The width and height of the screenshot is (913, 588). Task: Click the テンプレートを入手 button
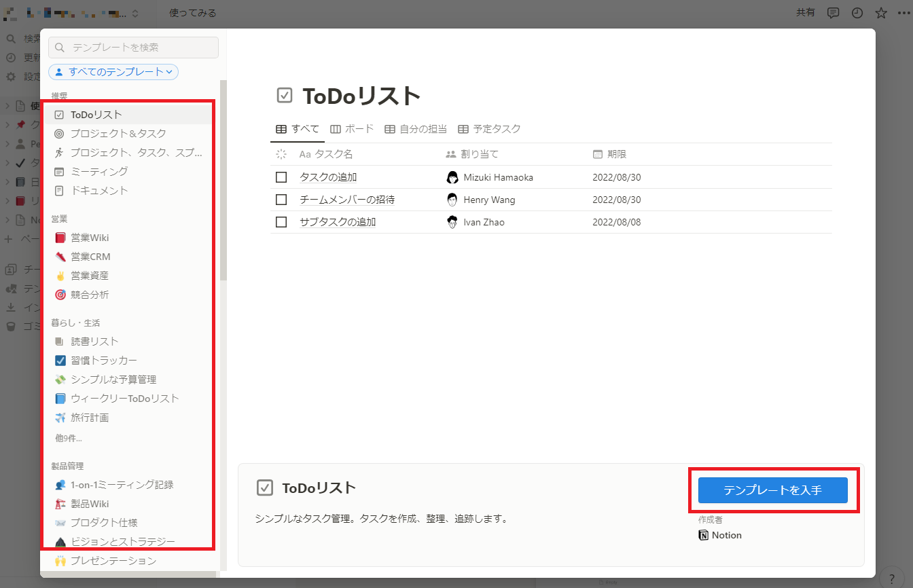[772, 490]
